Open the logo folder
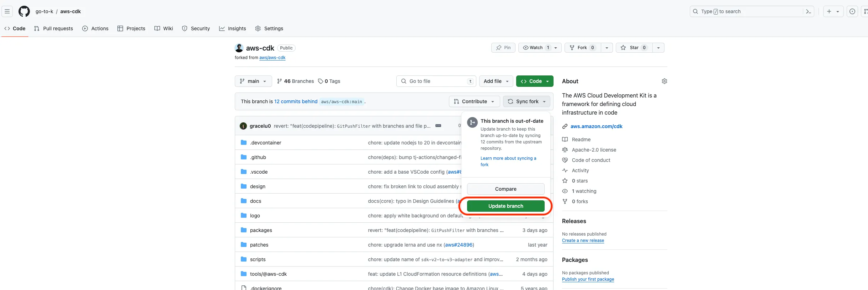The height and width of the screenshot is (290, 868). (255, 216)
